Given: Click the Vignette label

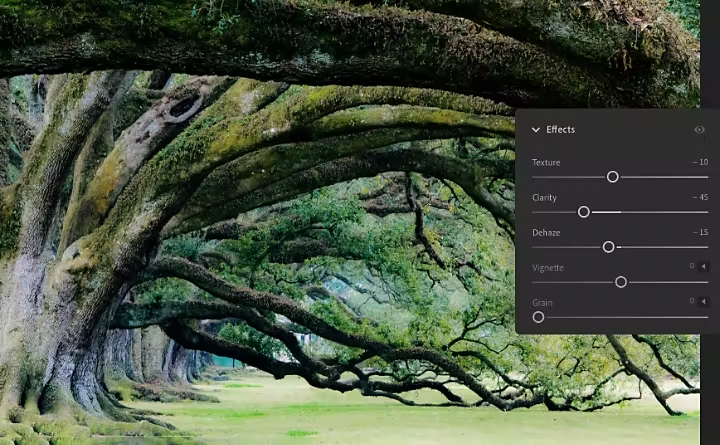Looking at the screenshot, I should (548, 267).
